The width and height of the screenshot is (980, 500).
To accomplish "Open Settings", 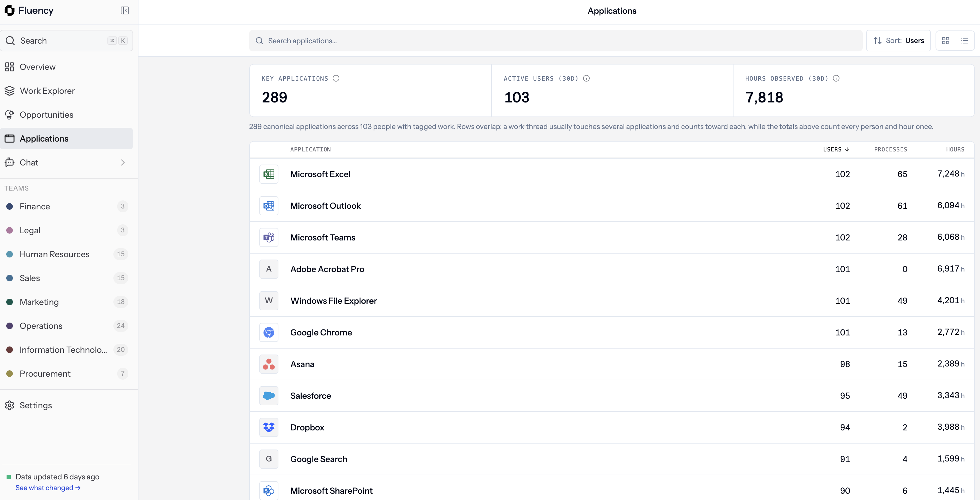I will point(67,405).
